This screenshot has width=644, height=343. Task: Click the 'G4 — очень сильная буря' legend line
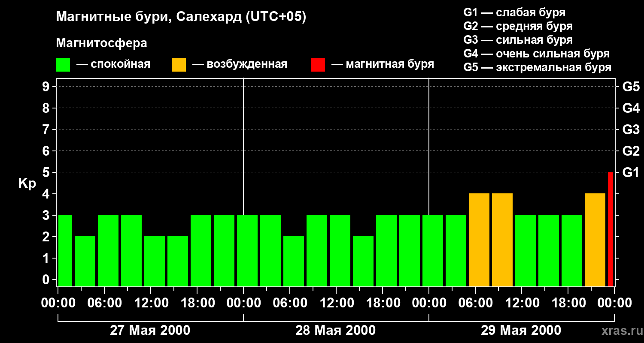(536, 54)
